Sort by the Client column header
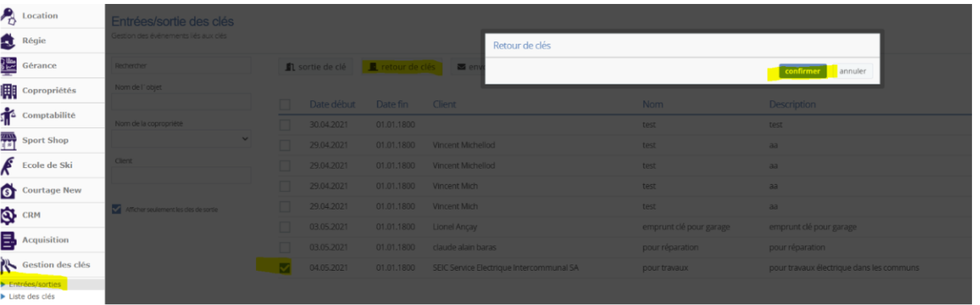 click(445, 104)
